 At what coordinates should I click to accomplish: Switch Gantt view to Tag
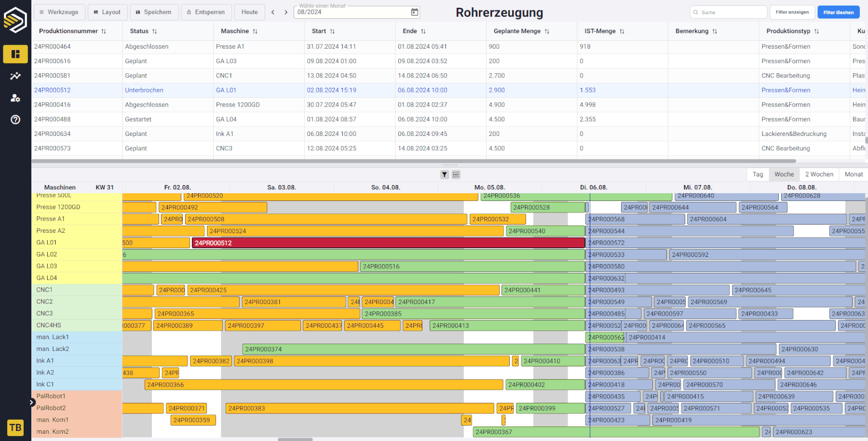pos(758,174)
